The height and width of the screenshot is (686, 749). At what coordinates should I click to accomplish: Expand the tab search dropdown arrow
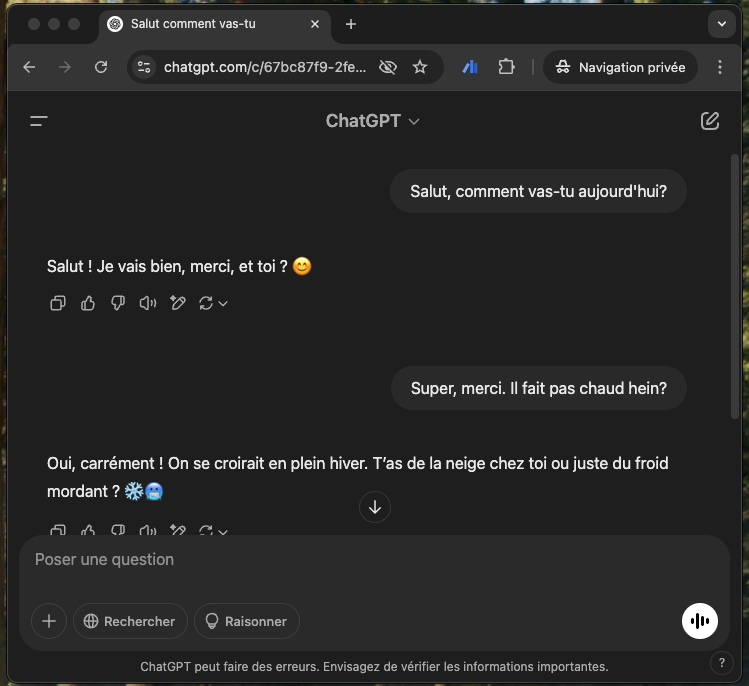point(721,24)
